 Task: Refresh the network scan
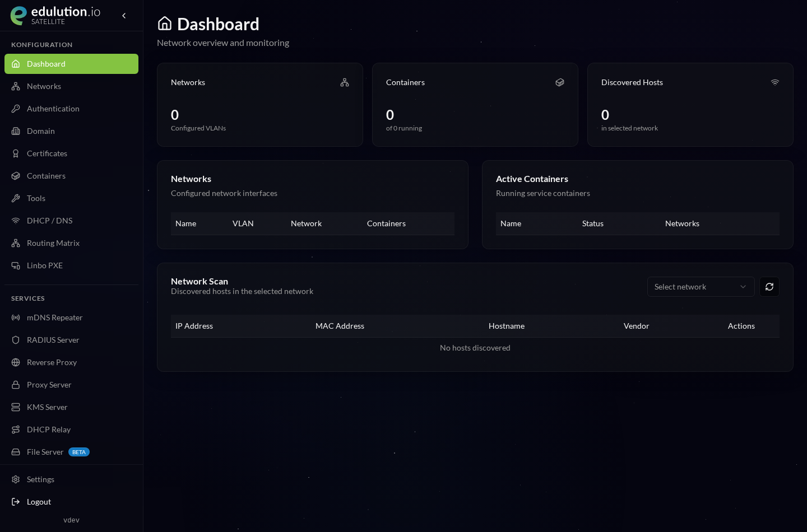tap(769, 287)
